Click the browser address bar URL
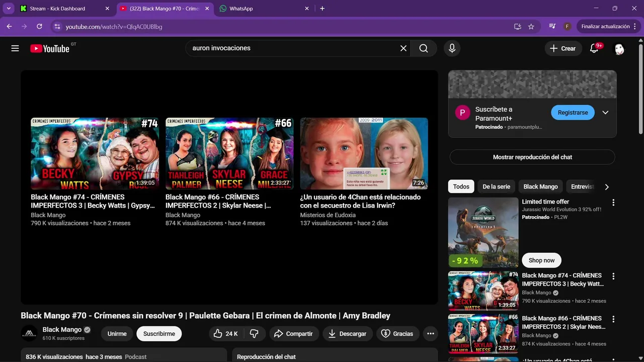Viewport: 644px width, 362px height. 114,27
